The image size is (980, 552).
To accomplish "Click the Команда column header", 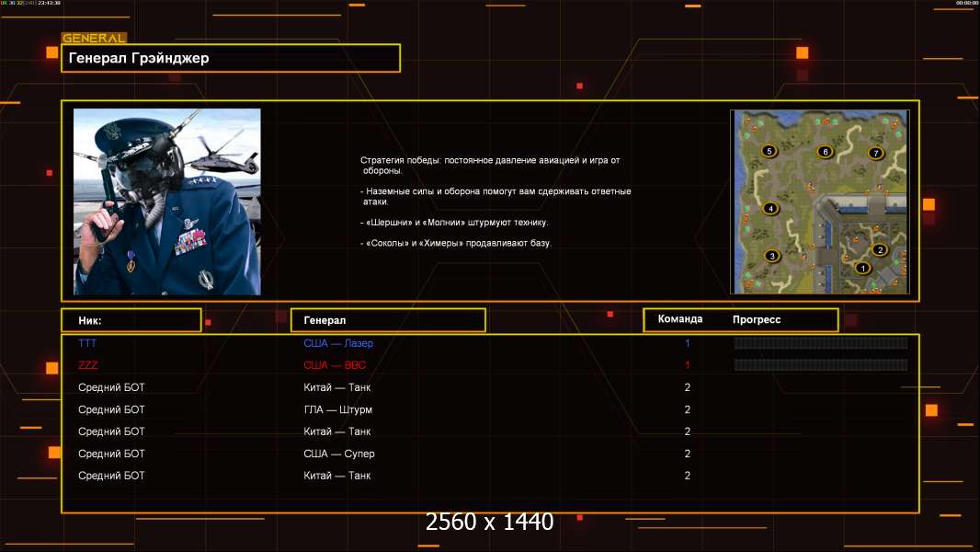I will click(680, 319).
